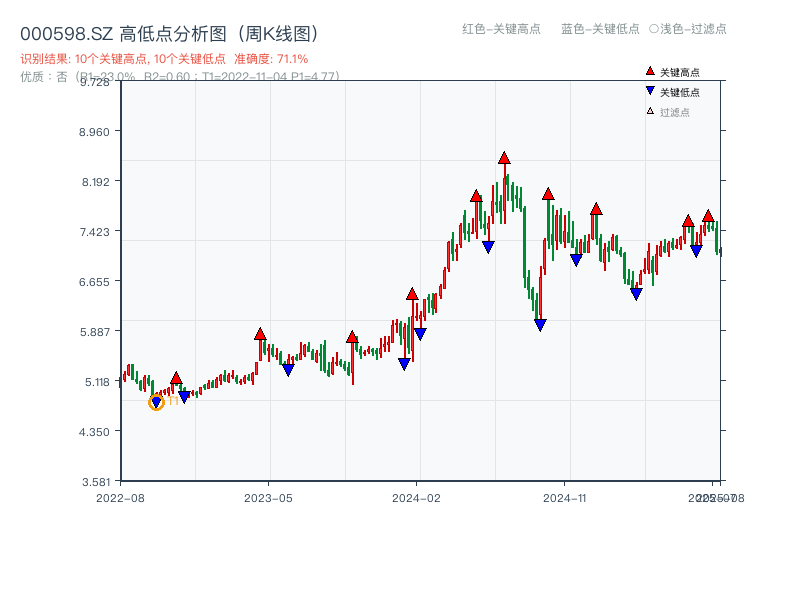Click the pale filter-point triangle in the legend

[650, 111]
